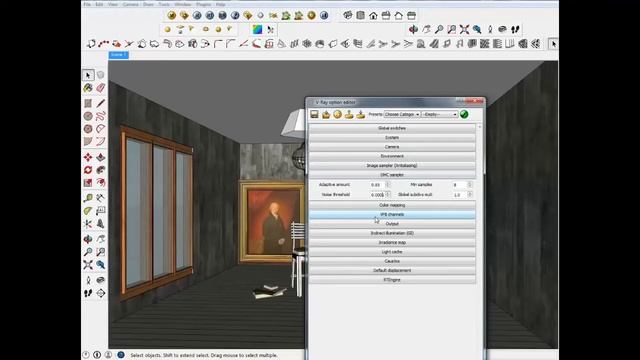Pick the Paint Bucket tool
Screen dimensions: 640x360
(x=88, y=88)
